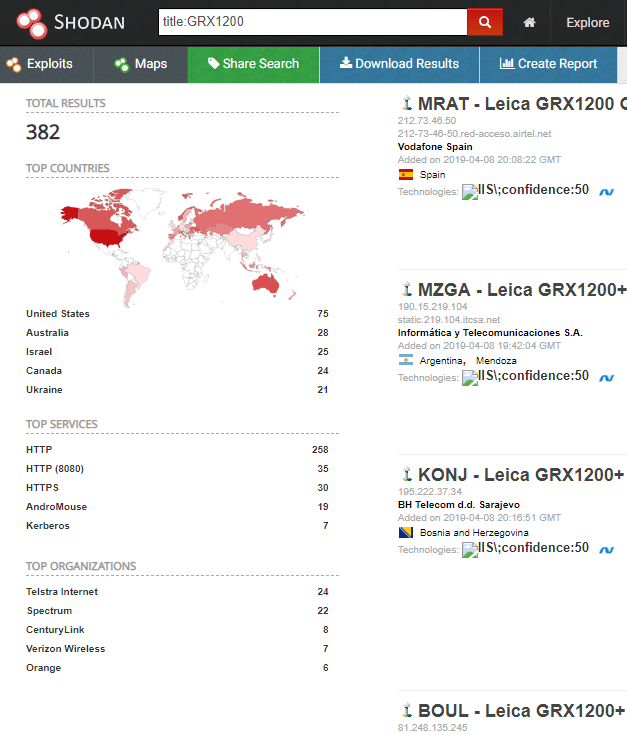
Task: Click the Download Results arrow icon
Action: 346,62
